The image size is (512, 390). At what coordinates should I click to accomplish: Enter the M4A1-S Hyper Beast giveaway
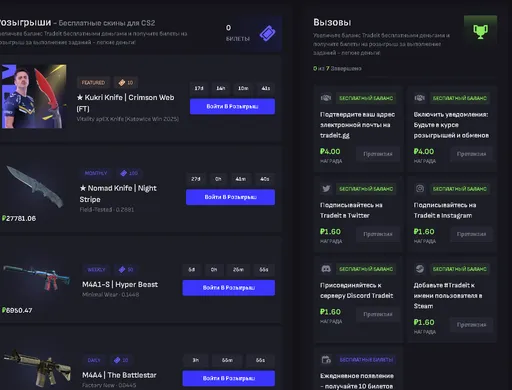coord(229,288)
